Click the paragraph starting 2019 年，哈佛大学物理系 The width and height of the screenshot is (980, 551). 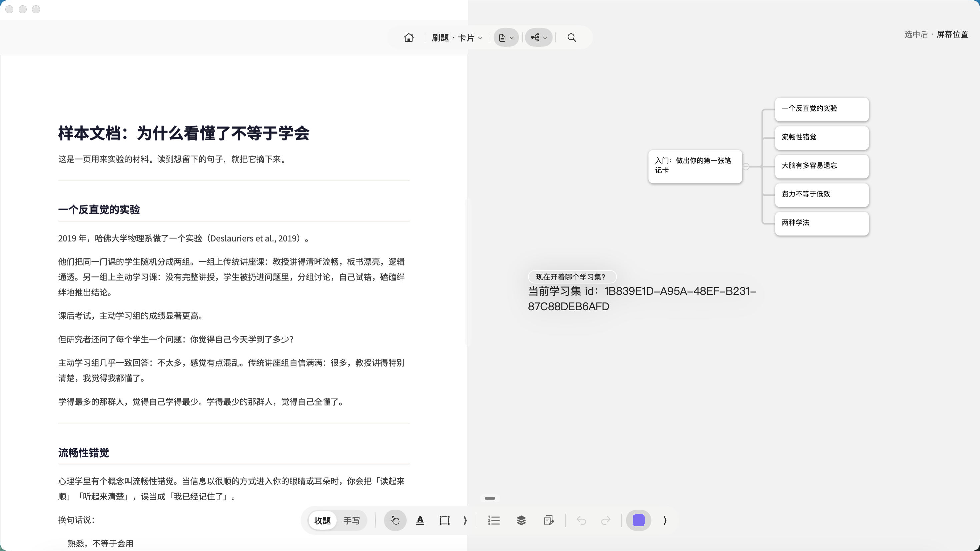(184, 238)
